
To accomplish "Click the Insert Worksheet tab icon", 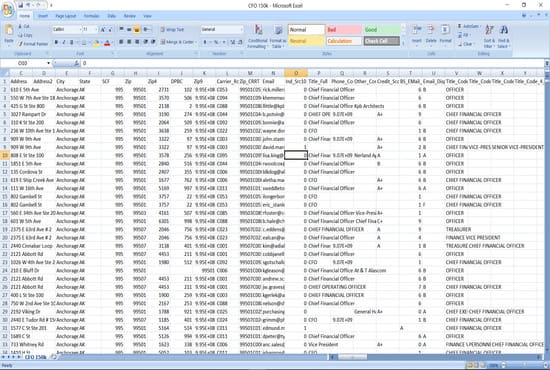I will pos(53,357).
